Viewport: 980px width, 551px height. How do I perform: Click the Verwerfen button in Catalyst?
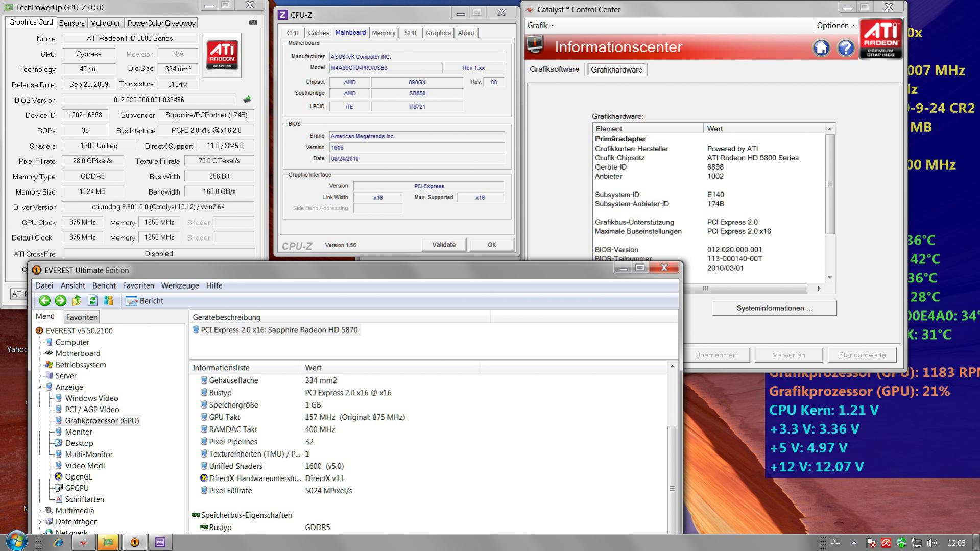788,355
